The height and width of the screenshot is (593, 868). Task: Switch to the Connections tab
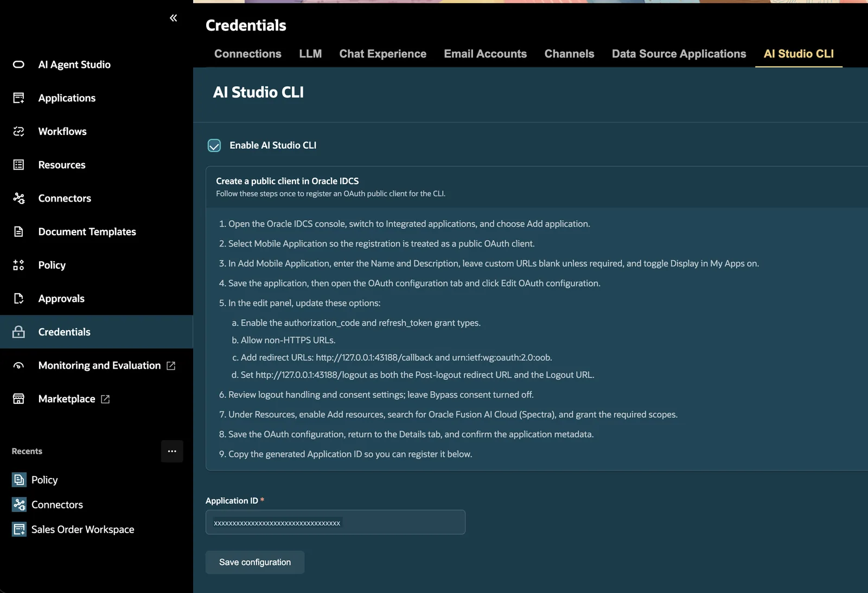tap(248, 54)
